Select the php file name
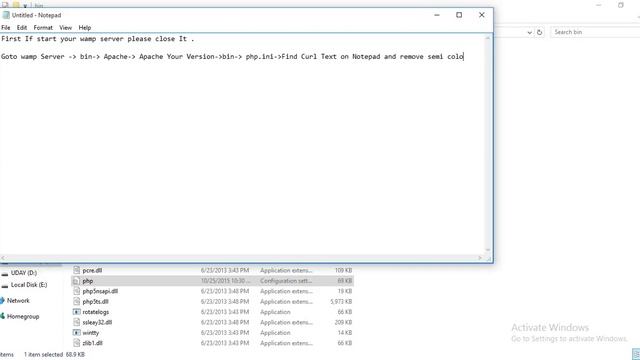 [88, 281]
